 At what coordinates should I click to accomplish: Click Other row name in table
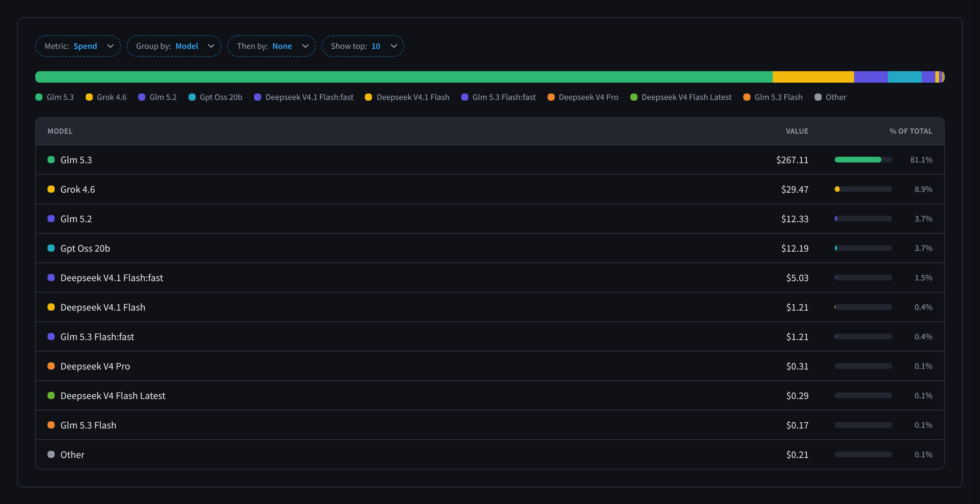pos(72,454)
